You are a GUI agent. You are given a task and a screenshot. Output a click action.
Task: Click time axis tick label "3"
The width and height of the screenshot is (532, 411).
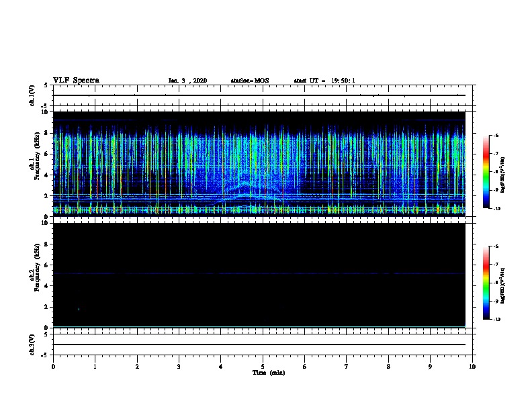coord(179,367)
